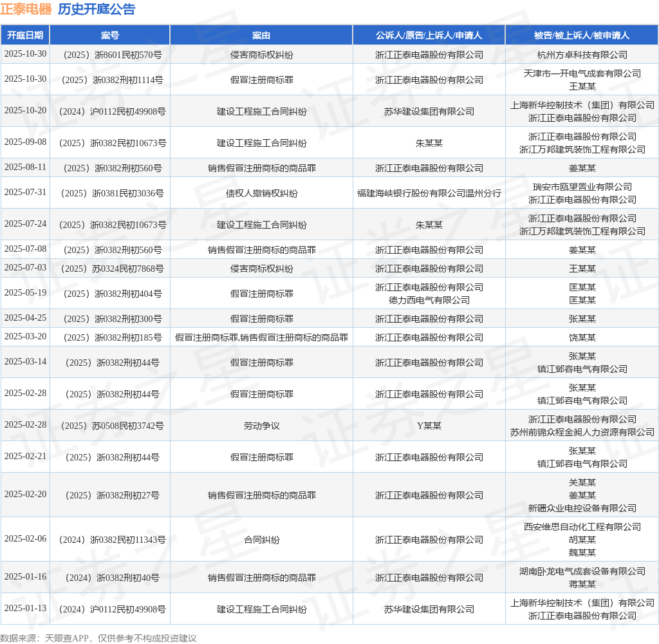The height and width of the screenshot is (644, 659).
Task: Select the 被告/被上诉人/被申请人 column header
Action: [x=582, y=35]
